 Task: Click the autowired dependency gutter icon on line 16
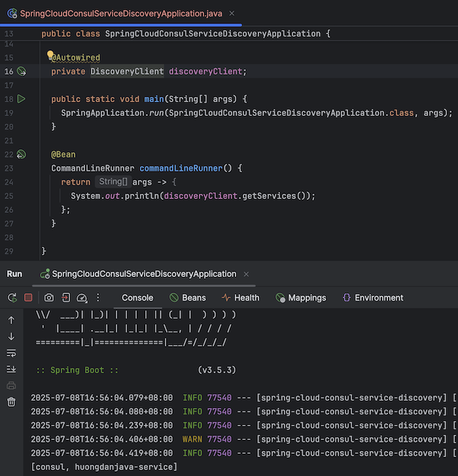(22, 71)
